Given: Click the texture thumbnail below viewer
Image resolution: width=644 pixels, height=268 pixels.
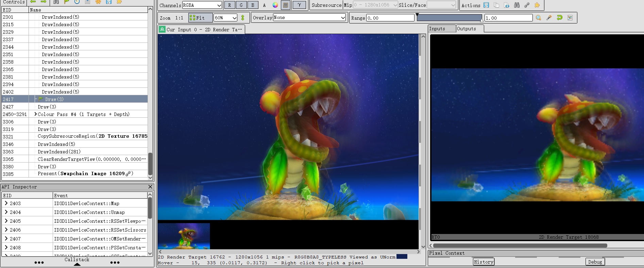Looking at the screenshot, I should point(184,236).
